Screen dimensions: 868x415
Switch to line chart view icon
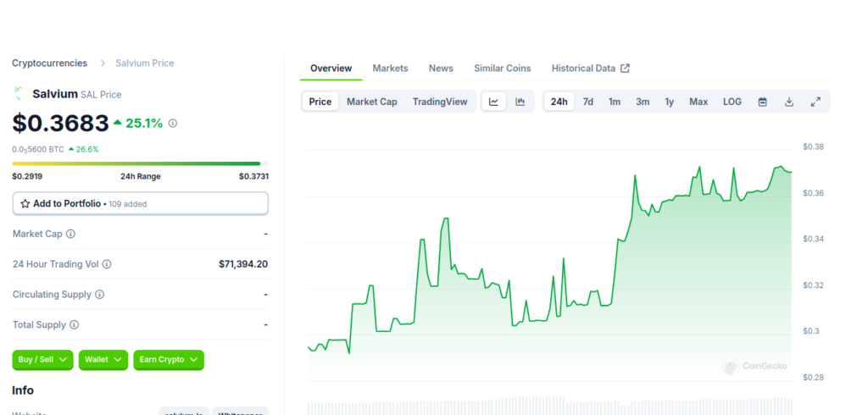(x=494, y=102)
